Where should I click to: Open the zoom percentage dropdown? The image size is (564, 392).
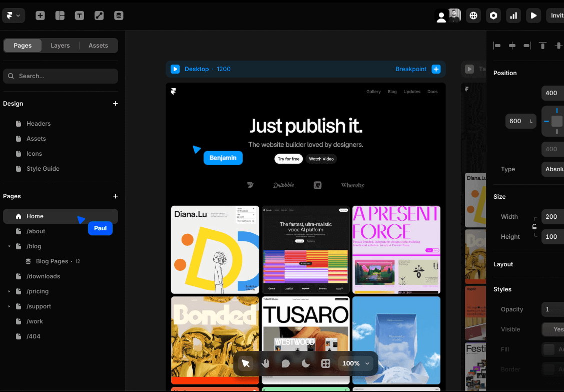(x=356, y=363)
